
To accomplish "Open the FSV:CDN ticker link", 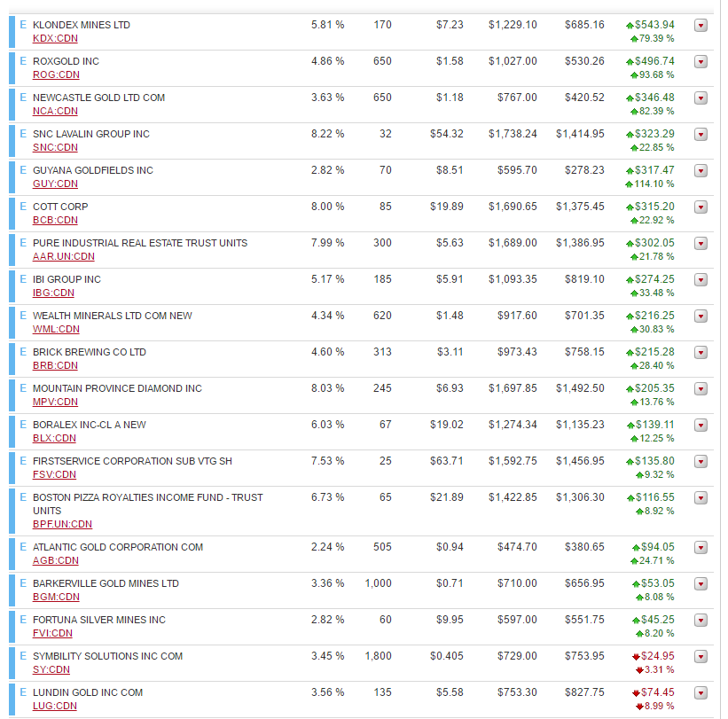I will click(54, 475).
